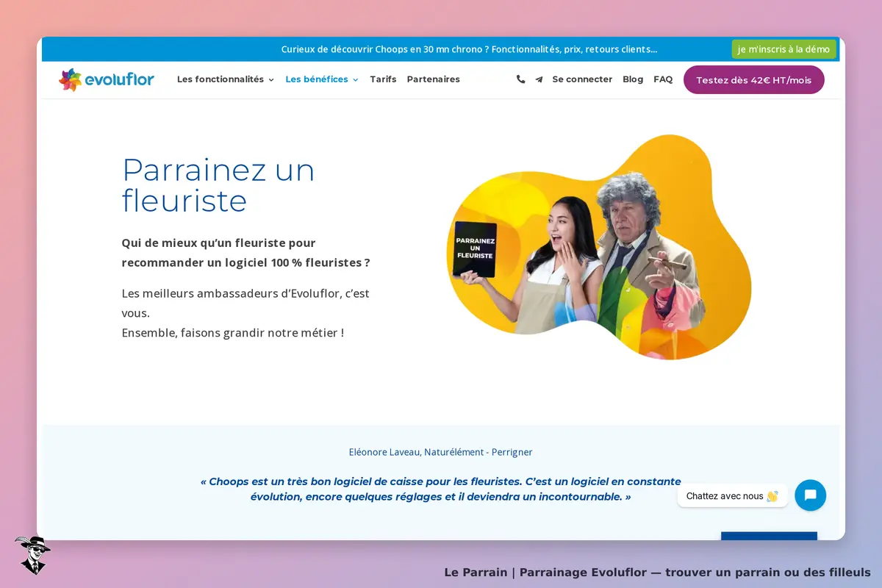The width and height of the screenshot is (882, 588).
Task: Click the Evoluflor logo
Action: pyautogui.click(x=107, y=79)
